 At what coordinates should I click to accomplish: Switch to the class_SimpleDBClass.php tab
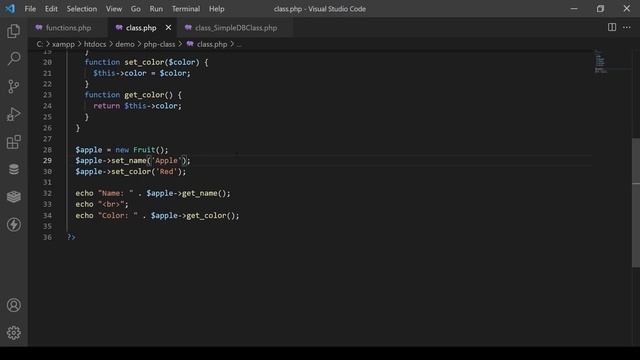(x=236, y=27)
